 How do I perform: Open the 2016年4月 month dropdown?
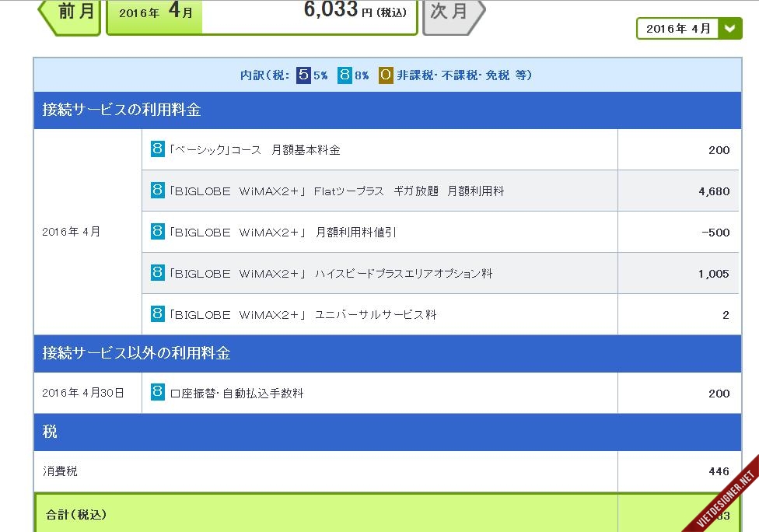(689, 29)
